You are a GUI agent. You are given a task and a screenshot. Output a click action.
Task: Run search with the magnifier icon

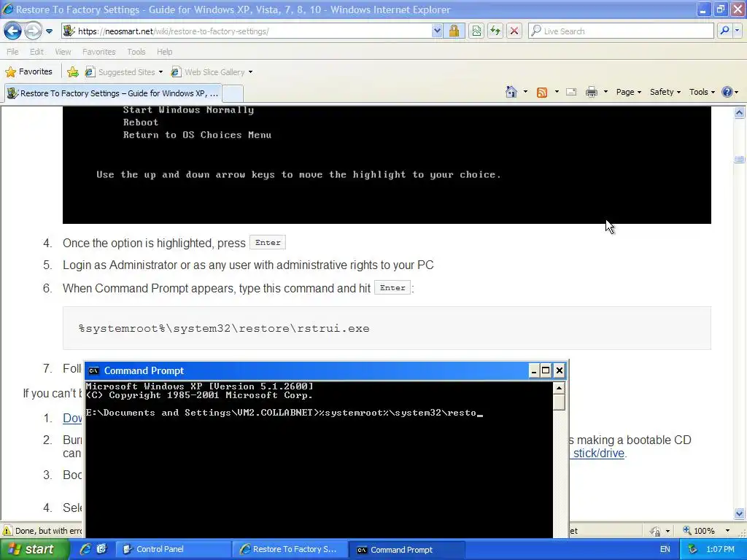[724, 31]
